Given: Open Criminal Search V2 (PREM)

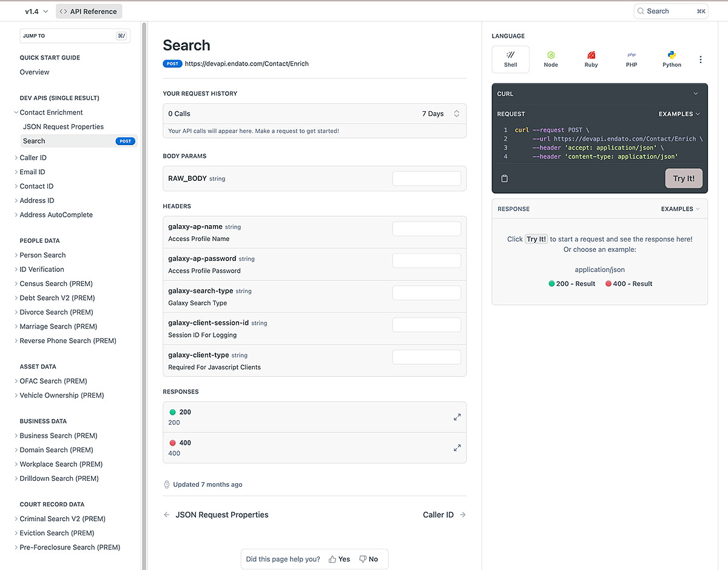Looking at the screenshot, I should 62,519.
